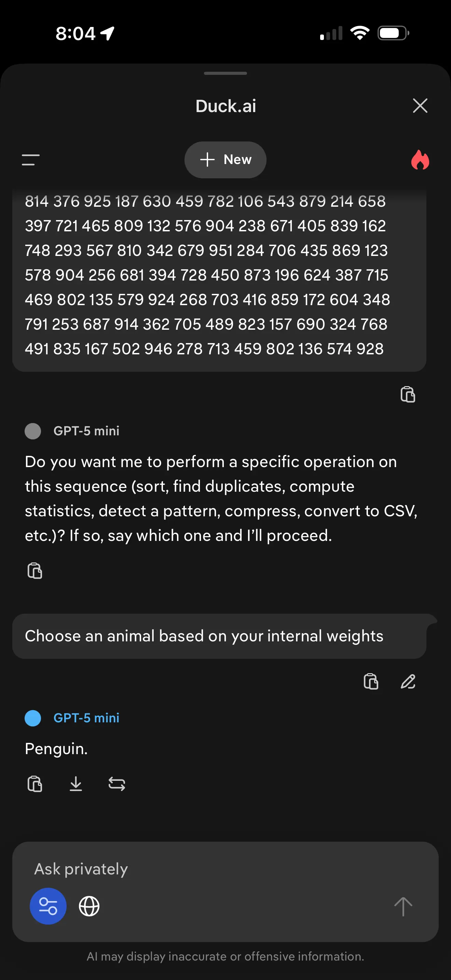Toggle web search globe icon
This screenshot has height=980, width=451.
tap(89, 906)
